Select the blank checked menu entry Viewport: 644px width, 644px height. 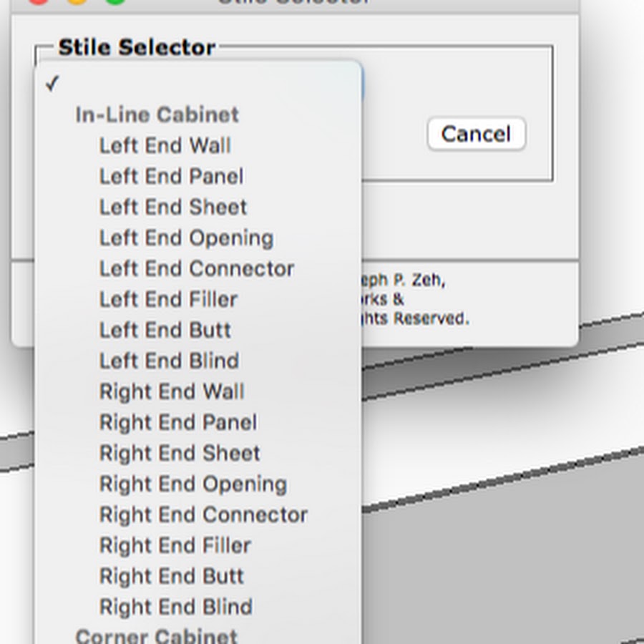(x=198, y=84)
